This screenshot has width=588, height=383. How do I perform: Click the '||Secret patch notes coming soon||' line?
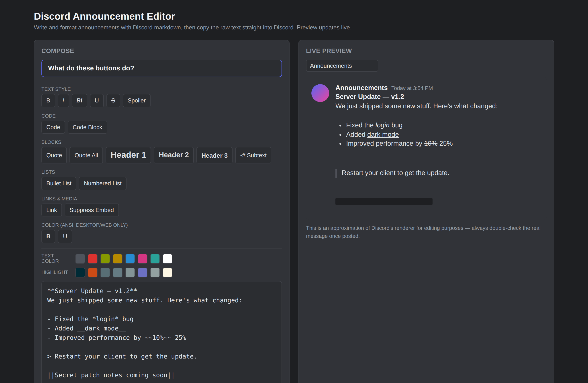(x=111, y=375)
